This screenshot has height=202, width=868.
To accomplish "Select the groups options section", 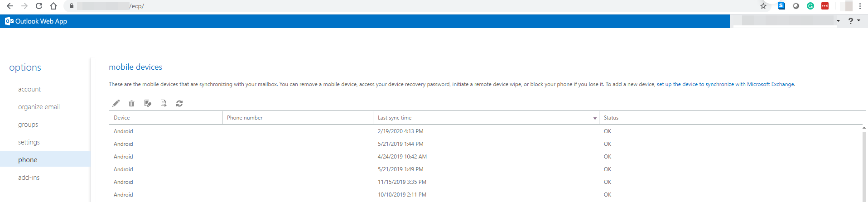I will (28, 125).
